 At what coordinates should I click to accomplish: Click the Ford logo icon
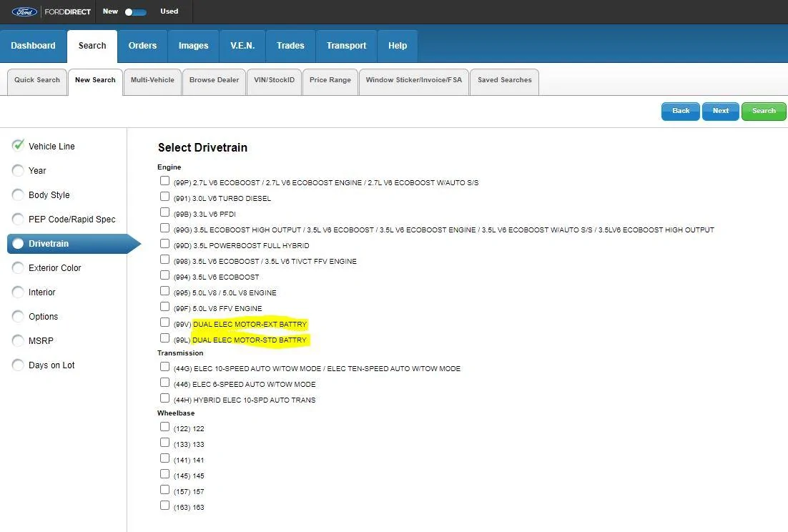tap(24, 11)
